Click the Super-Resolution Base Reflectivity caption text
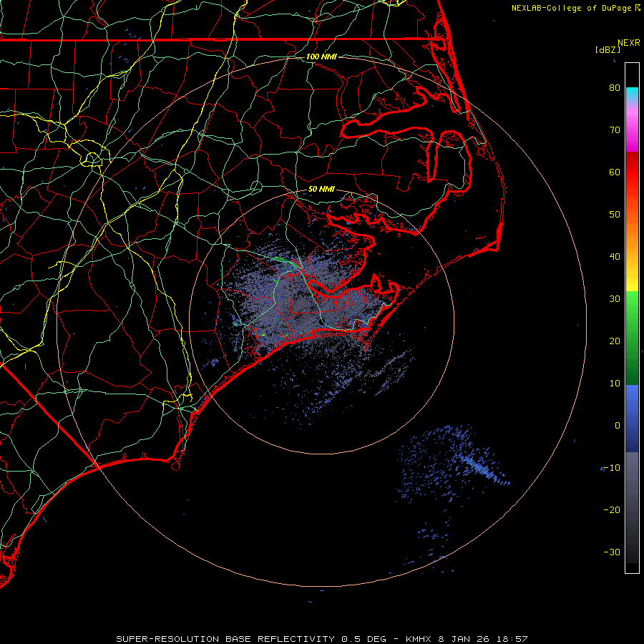The image size is (644, 644). 225,639
